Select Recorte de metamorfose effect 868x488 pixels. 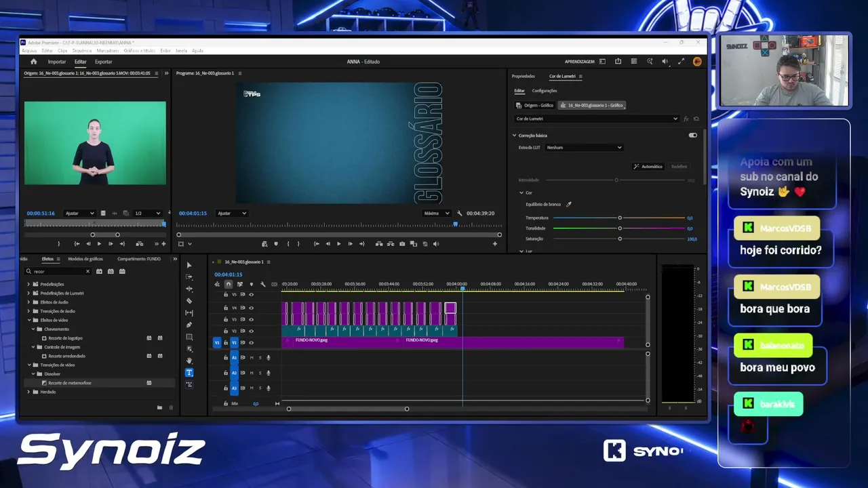point(70,383)
